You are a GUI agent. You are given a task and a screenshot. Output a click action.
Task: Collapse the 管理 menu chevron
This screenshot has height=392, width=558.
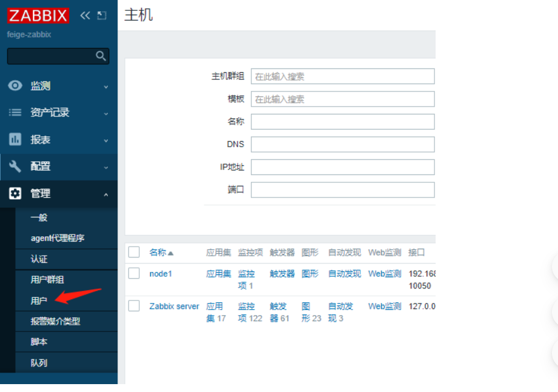click(x=106, y=194)
